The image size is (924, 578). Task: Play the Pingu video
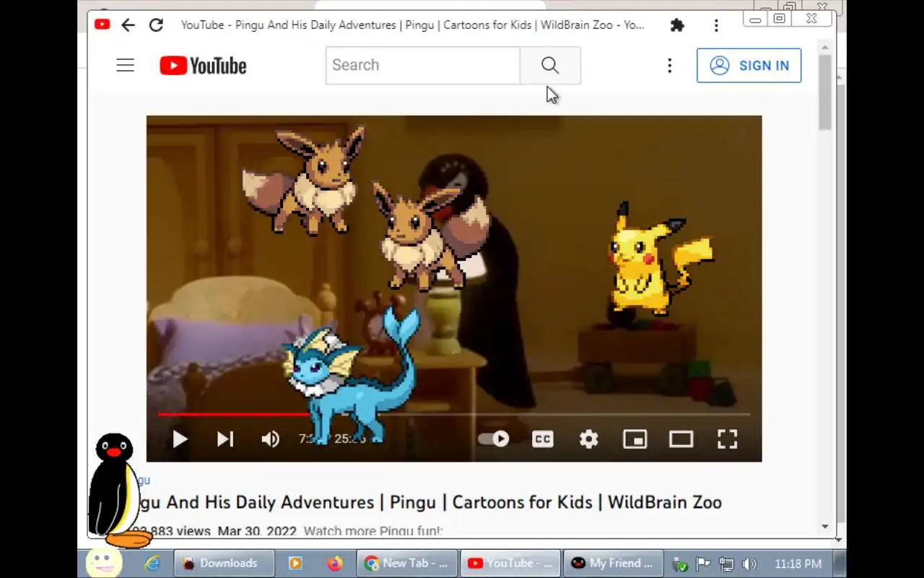click(x=180, y=439)
